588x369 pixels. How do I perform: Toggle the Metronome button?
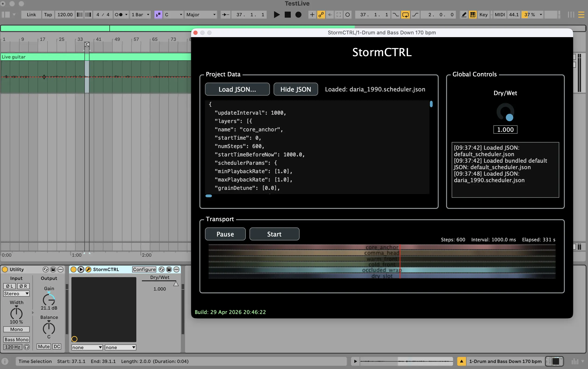(118, 15)
